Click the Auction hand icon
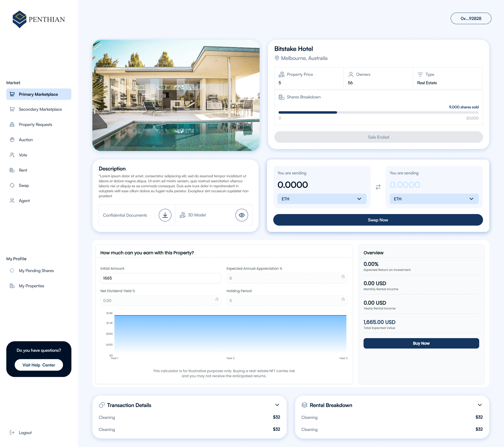 (12, 140)
